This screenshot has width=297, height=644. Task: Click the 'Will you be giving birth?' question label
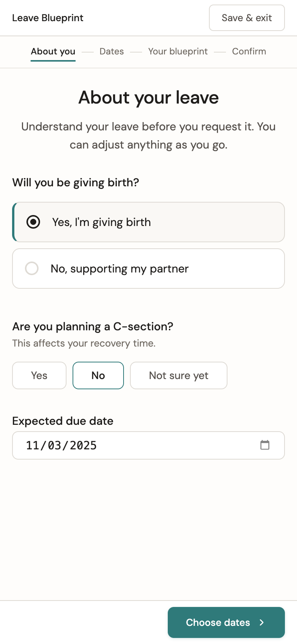pos(76,182)
